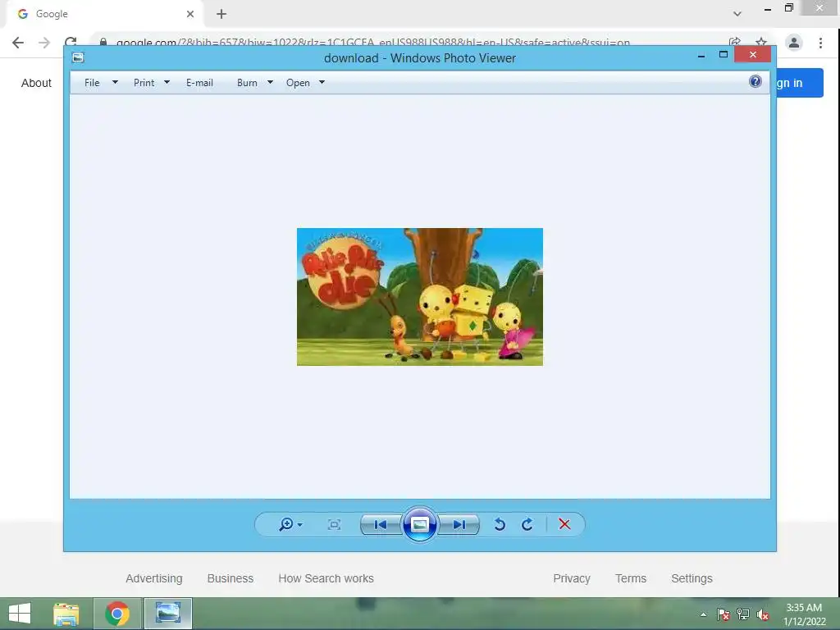Image resolution: width=840 pixels, height=630 pixels.
Task: Open Chrome three-dot menu
Action: [x=820, y=43]
